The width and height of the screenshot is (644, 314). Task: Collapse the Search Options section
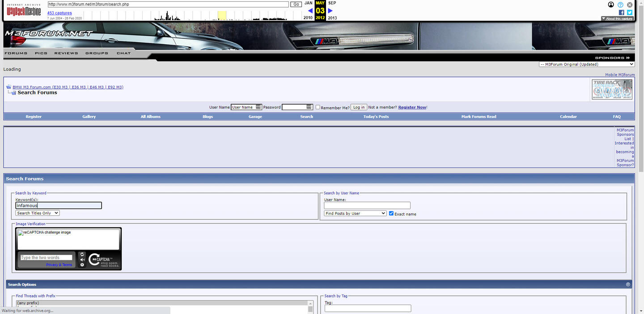tap(628, 285)
